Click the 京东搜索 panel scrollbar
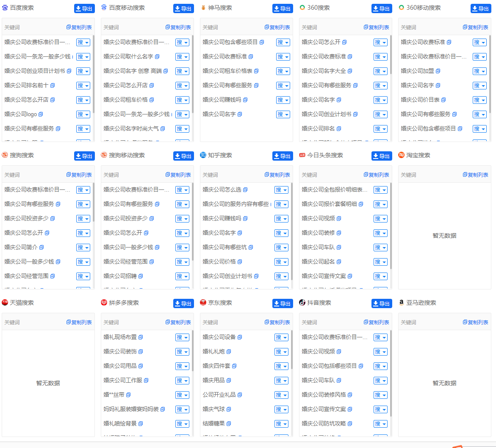 click(292, 350)
